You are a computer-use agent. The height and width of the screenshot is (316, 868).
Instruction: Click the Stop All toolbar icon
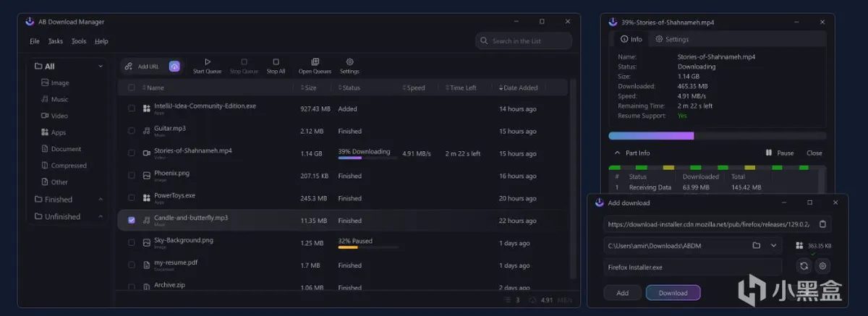pyautogui.click(x=276, y=62)
